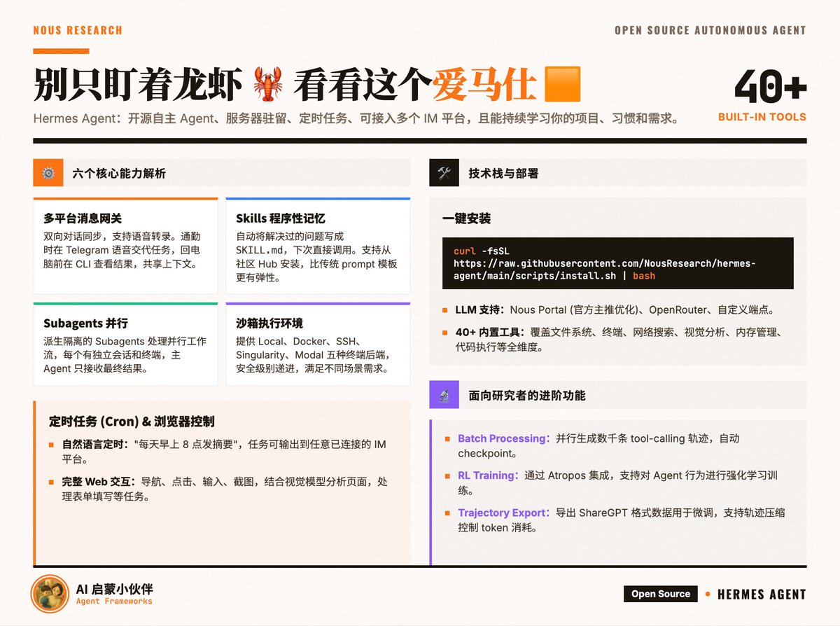Click the Hermes Agent subtitle sentence

[x=357, y=119]
